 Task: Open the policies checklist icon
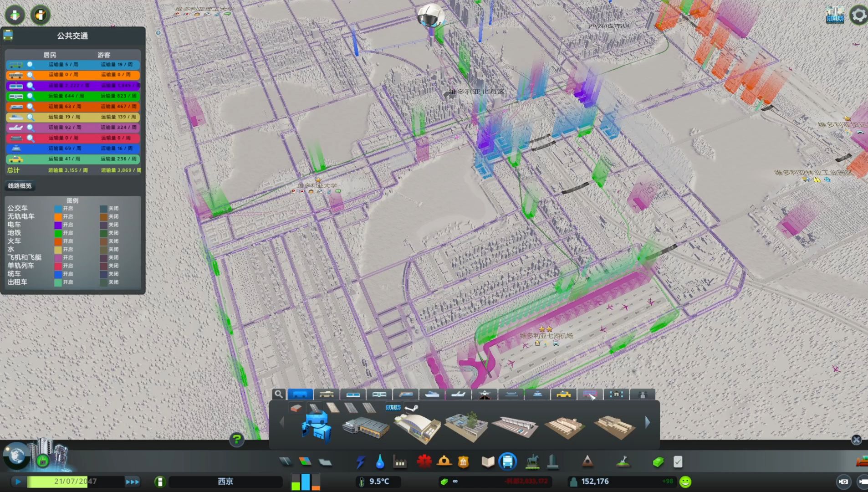(678, 462)
